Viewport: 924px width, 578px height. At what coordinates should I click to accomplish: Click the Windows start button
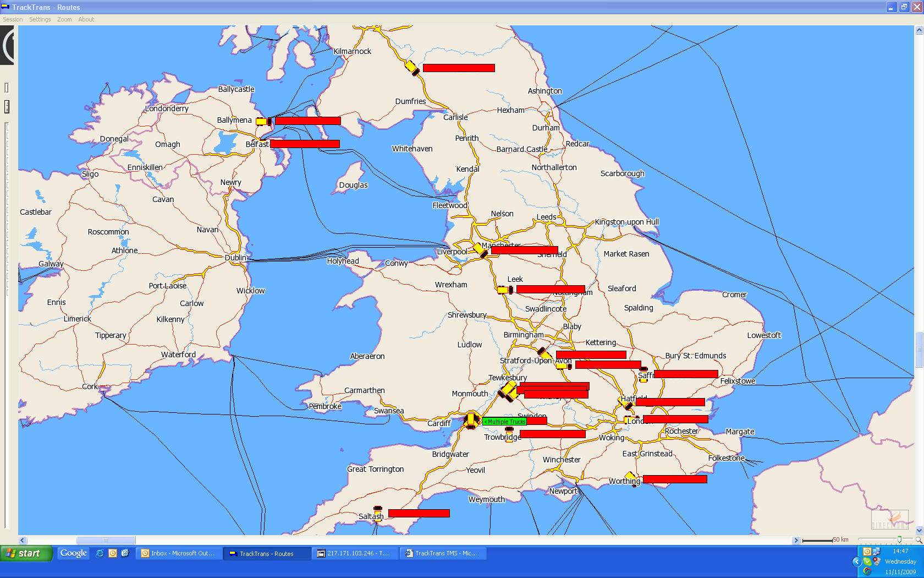tap(26, 553)
